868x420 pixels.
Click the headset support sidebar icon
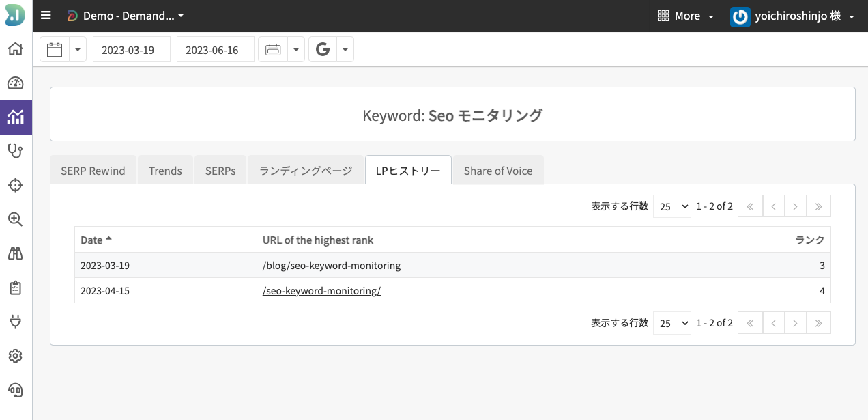point(15,390)
